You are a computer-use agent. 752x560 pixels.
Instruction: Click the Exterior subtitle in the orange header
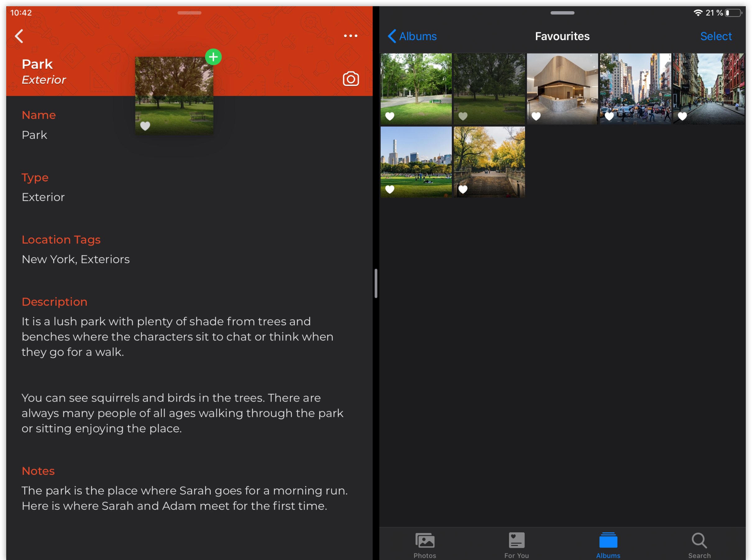tap(44, 80)
